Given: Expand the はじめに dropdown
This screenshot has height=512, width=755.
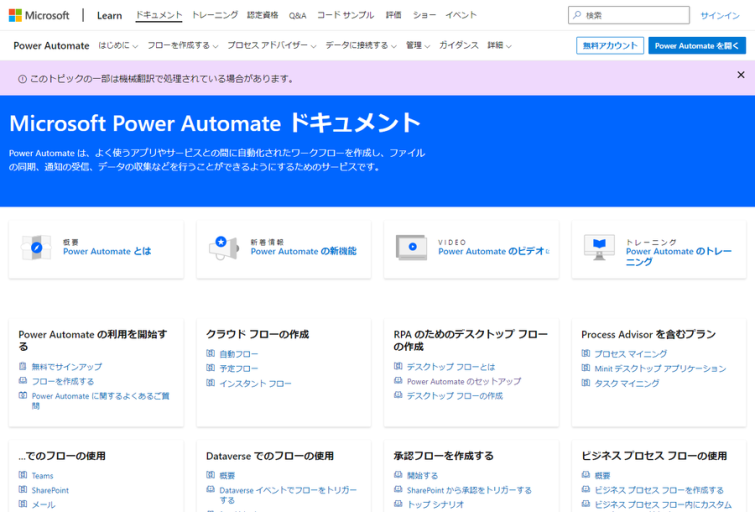Looking at the screenshot, I should pos(118,45).
